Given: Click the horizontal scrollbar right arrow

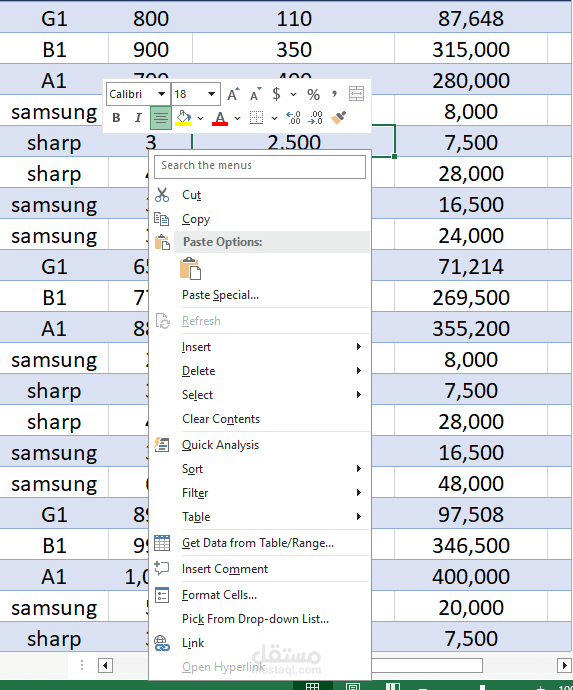Looking at the screenshot, I should point(564,665).
